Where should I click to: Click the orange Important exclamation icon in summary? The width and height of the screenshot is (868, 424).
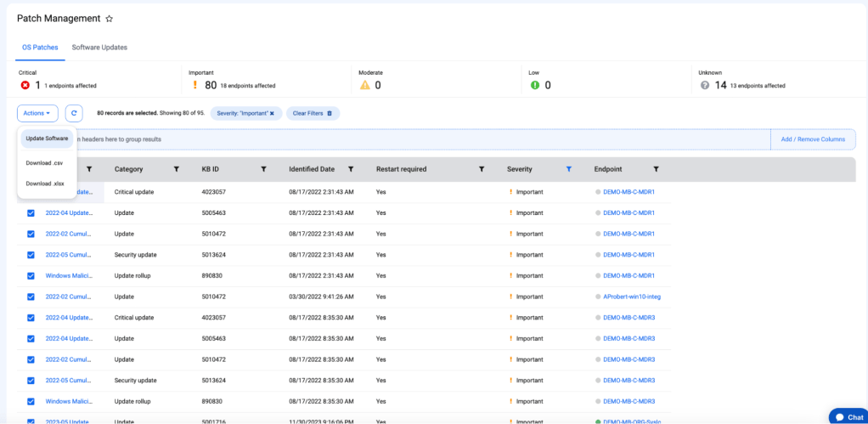coord(194,85)
